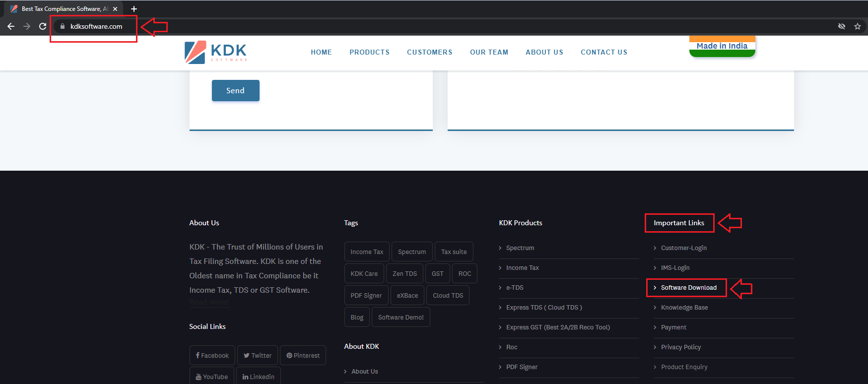Bookmark this page with the star icon
The image size is (868, 384).
pyautogui.click(x=857, y=26)
